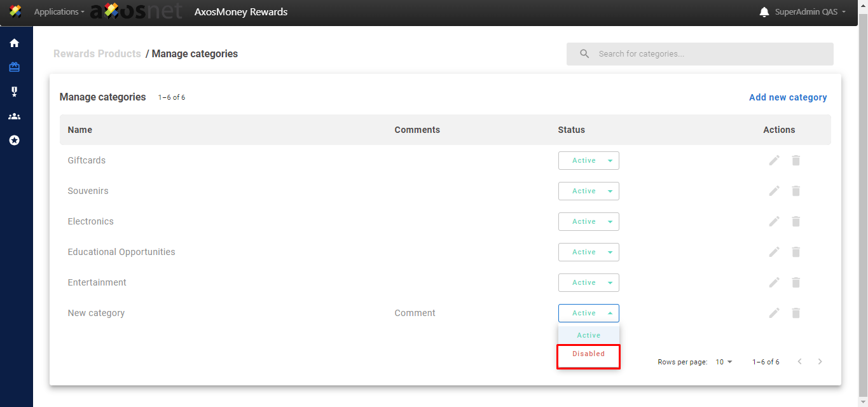Click pencil icon for New category row

coord(774,313)
